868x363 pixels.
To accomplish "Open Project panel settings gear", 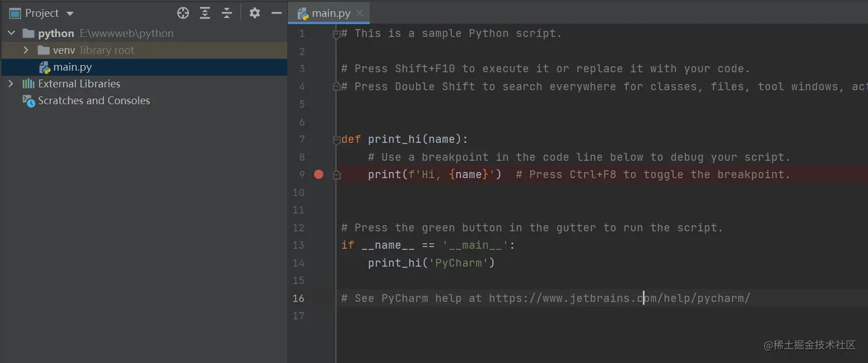I will coord(255,13).
